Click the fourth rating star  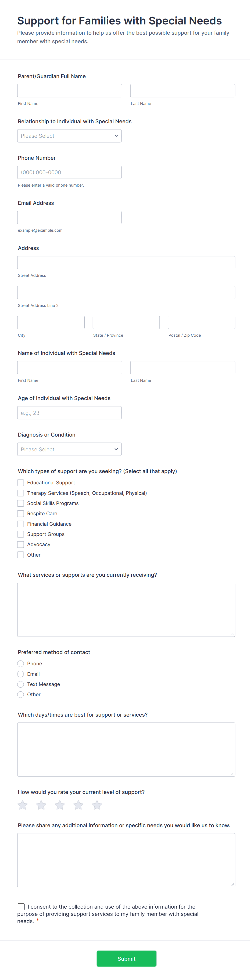pyautogui.click(x=78, y=805)
